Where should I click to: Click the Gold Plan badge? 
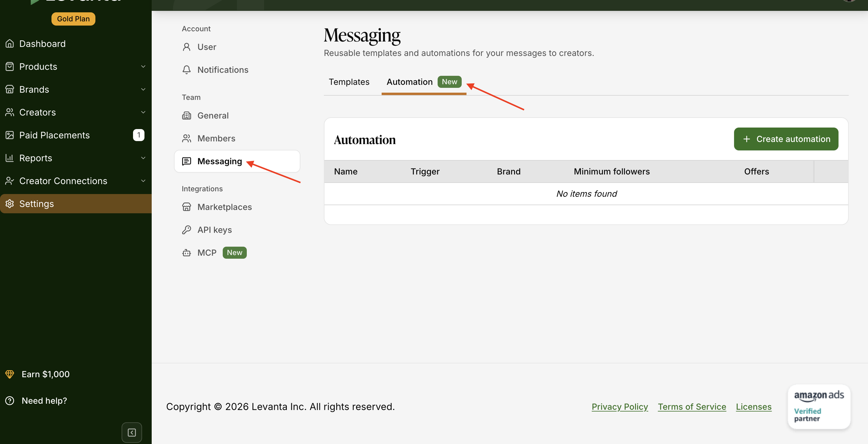pyautogui.click(x=73, y=19)
